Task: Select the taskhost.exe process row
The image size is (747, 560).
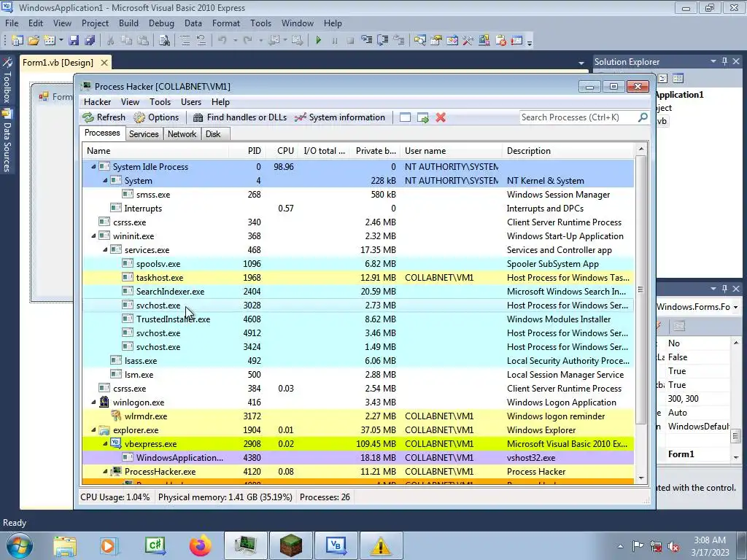Action: (x=357, y=278)
